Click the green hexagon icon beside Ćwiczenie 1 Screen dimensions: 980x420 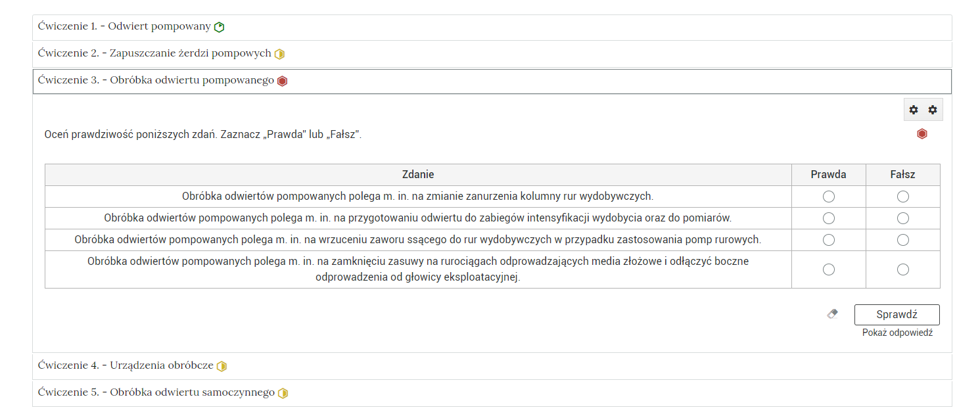tap(220, 27)
